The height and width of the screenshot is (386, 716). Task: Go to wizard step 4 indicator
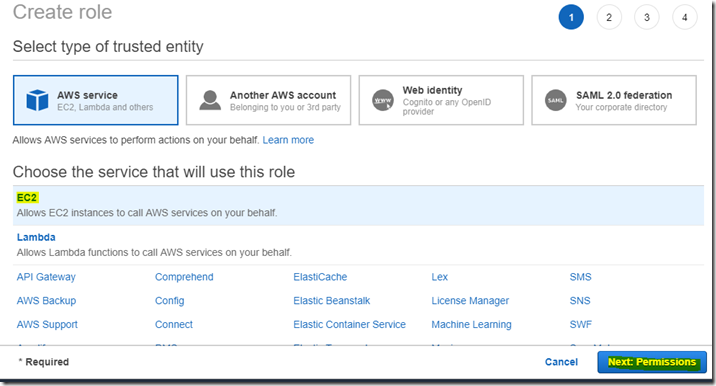pyautogui.click(x=684, y=17)
